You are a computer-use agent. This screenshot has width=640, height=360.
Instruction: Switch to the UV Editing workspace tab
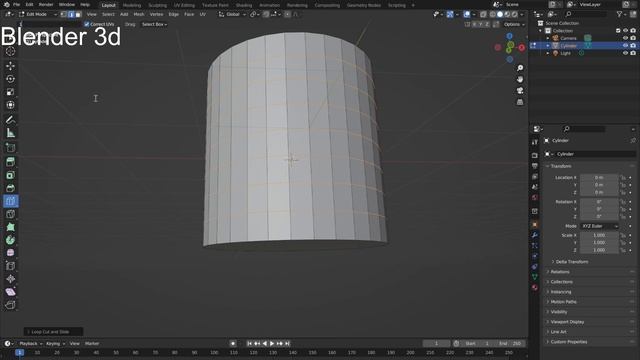click(x=184, y=5)
